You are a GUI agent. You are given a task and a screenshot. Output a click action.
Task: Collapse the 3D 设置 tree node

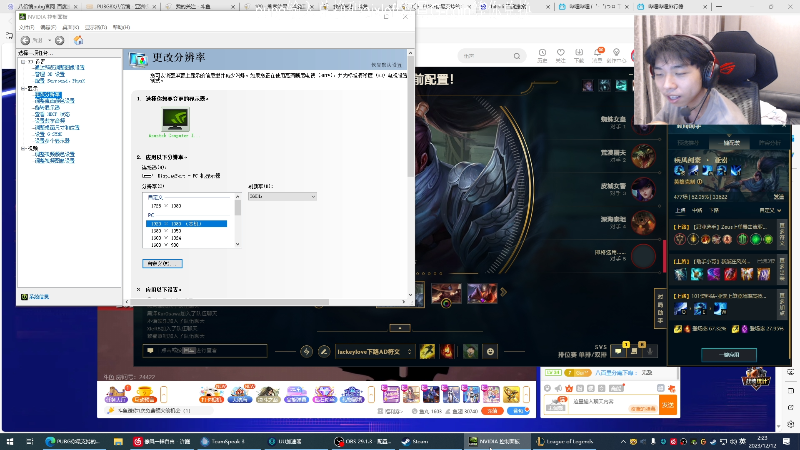pyautogui.click(x=23, y=62)
